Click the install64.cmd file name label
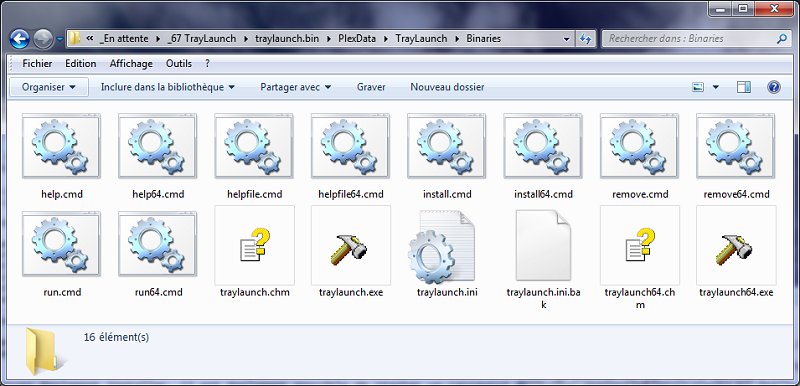This screenshot has height=386, width=800. 543,194
